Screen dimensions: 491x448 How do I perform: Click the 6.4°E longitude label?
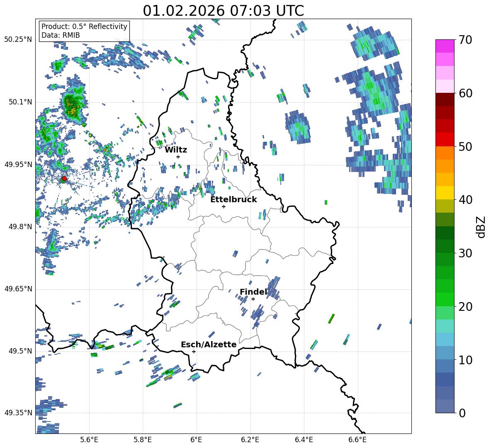[x=304, y=440]
